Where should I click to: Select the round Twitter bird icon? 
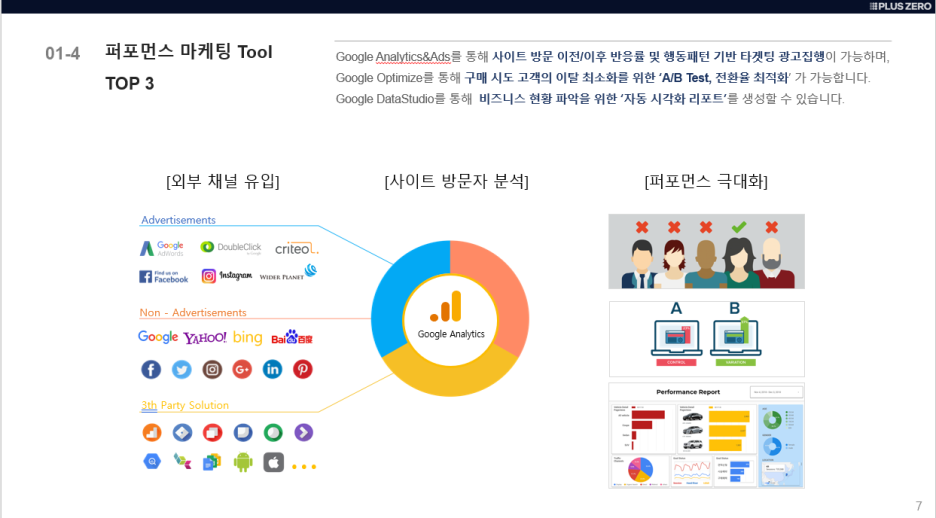pyautogui.click(x=181, y=369)
